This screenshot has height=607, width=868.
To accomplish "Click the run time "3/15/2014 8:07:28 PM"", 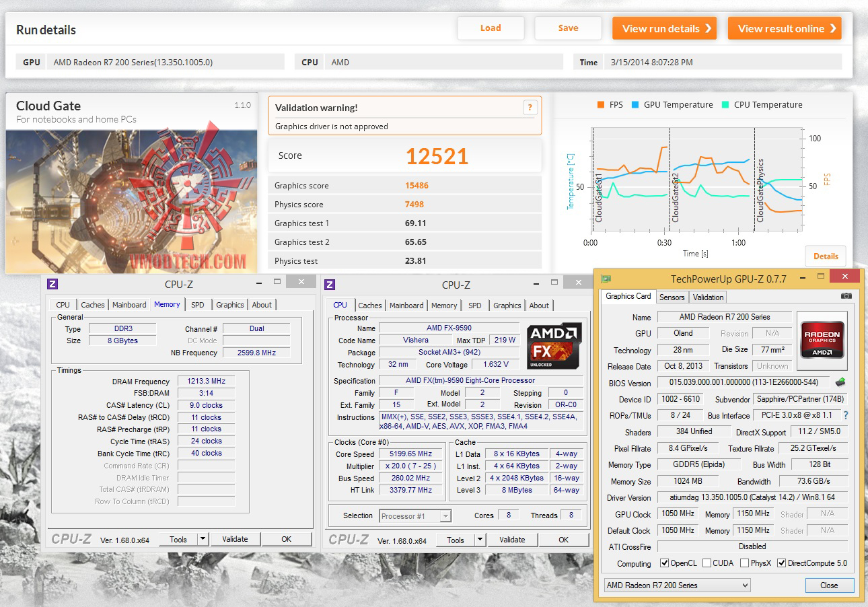I will (651, 63).
